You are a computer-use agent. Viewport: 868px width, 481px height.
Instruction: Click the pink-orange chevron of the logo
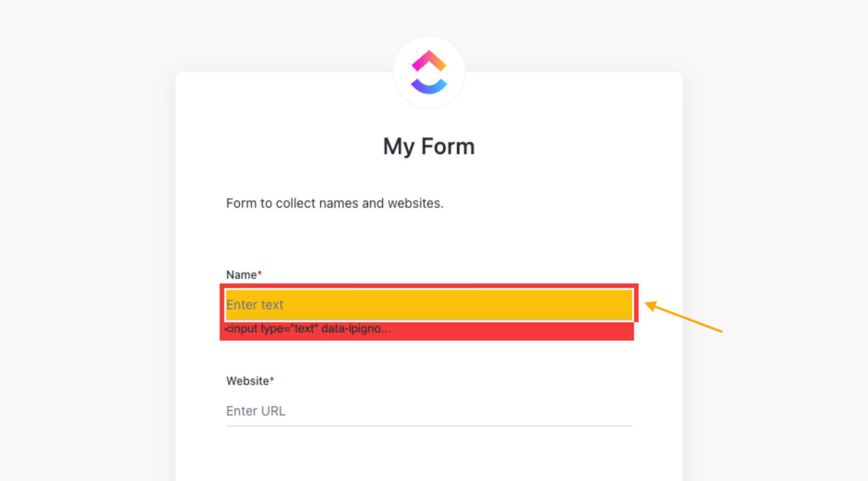429,60
